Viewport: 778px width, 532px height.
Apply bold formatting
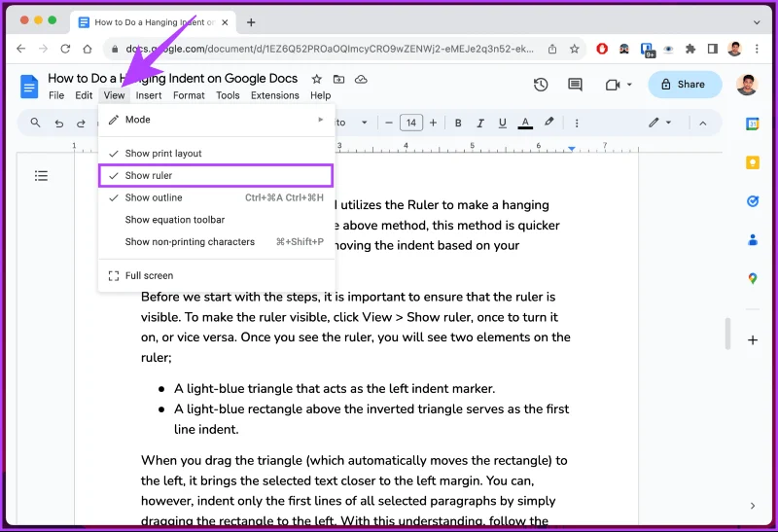458,123
